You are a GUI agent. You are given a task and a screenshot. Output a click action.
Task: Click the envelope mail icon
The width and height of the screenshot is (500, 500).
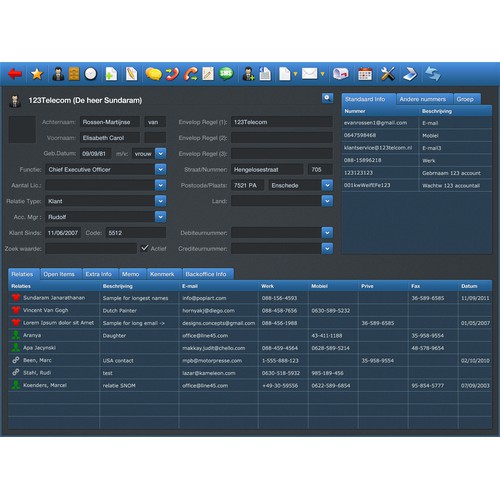pos(310,73)
